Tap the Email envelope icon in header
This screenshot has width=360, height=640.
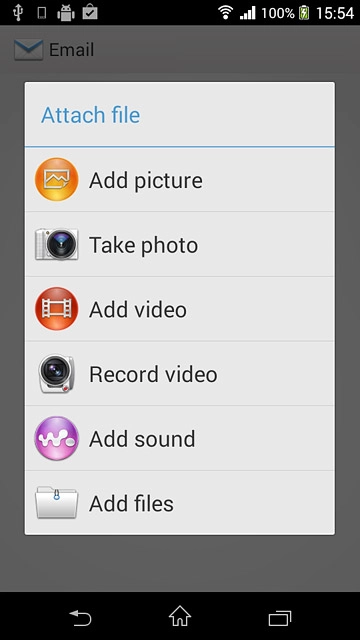click(29, 50)
